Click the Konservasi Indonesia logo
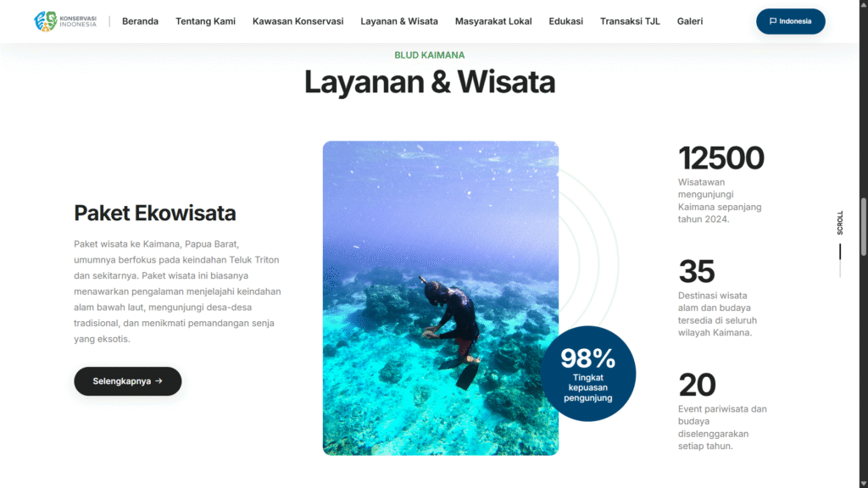The image size is (868, 488). pos(65,21)
